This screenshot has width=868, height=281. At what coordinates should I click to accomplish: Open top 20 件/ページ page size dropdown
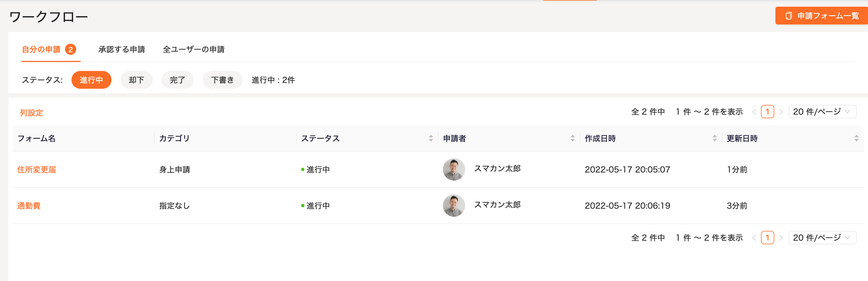tap(822, 112)
